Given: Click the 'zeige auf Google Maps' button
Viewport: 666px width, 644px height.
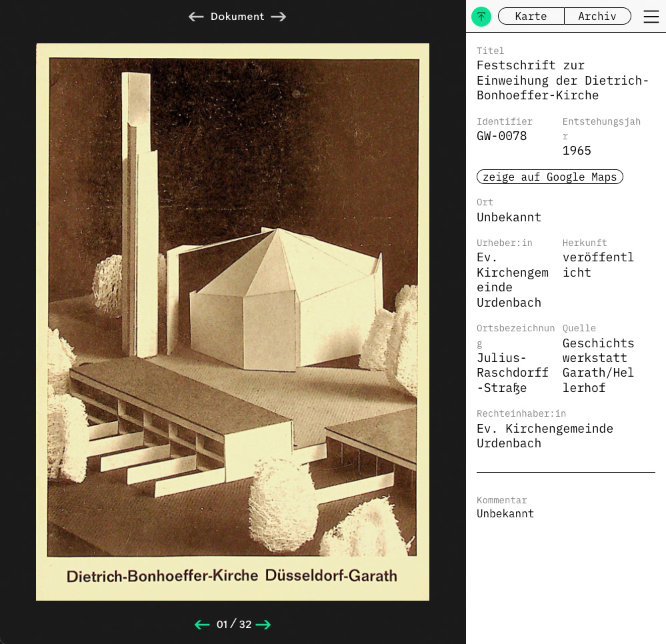Looking at the screenshot, I should coord(550,177).
